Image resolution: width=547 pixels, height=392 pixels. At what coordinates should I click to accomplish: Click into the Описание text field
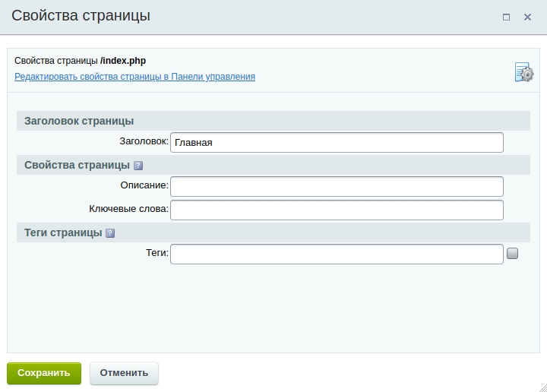(337, 186)
